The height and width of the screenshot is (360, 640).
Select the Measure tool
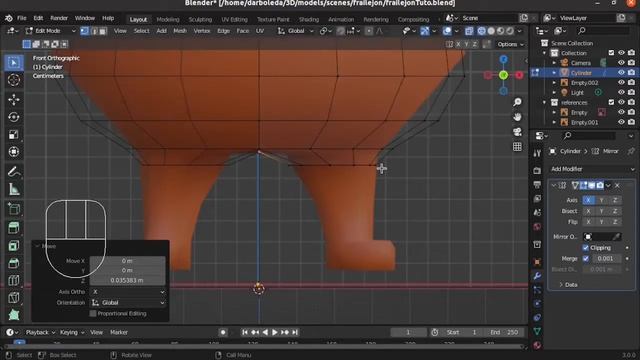coord(13,189)
